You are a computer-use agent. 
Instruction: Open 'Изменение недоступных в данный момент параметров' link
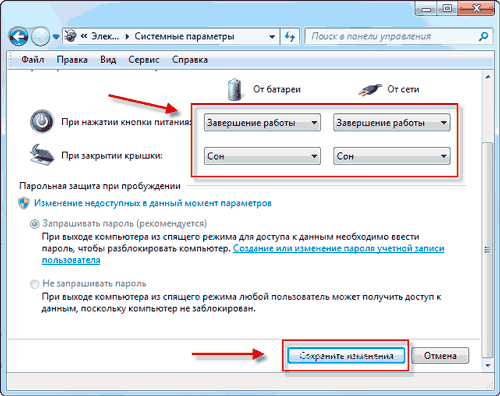click(153, 203)
